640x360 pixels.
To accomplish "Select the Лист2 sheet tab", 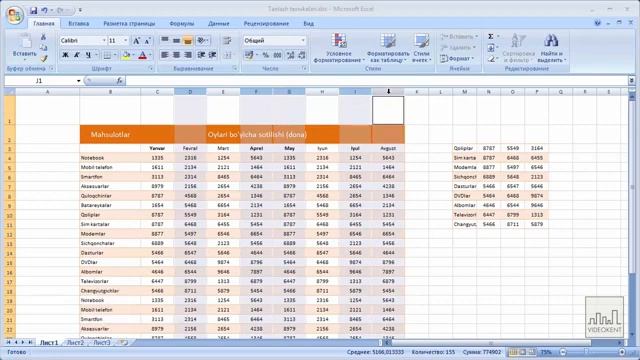I will pos(75,343).
